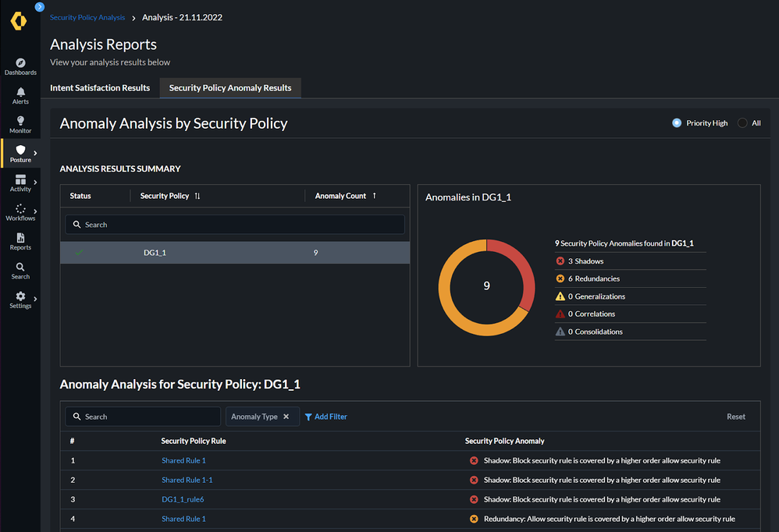Viewport: 779px width, 532px height.
Task: Select the Priority High radio button
Action: (677, 123)
